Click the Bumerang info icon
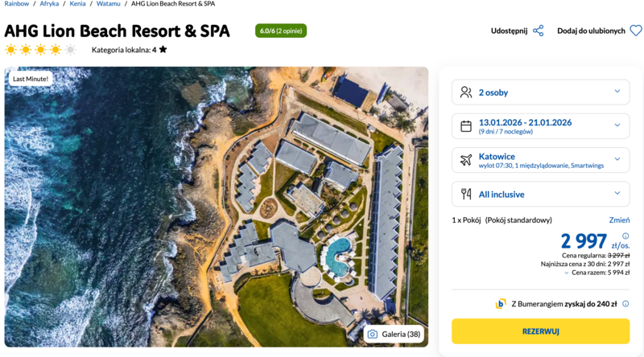 (x=625, y=304)
